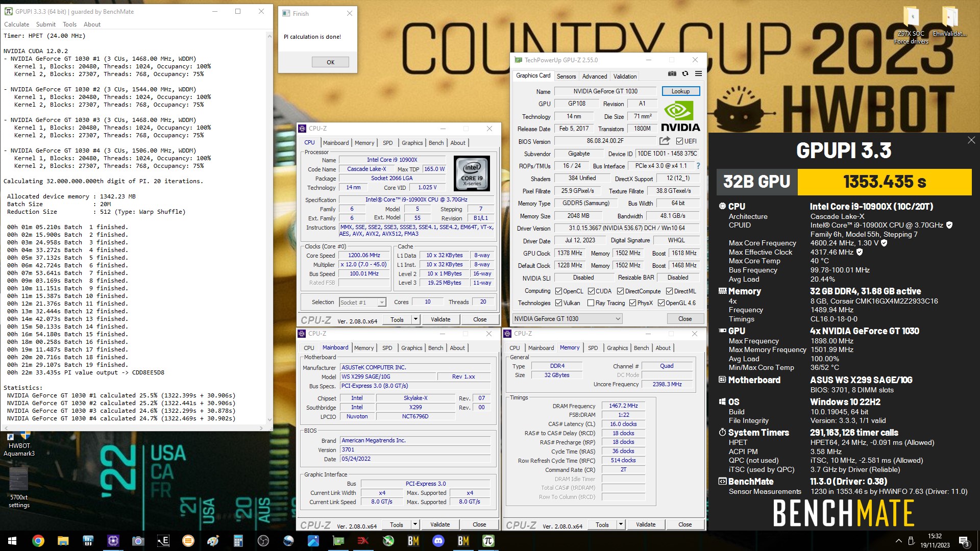
Task: Open Discord from the taskbar
Action: (x=438, y=541)
